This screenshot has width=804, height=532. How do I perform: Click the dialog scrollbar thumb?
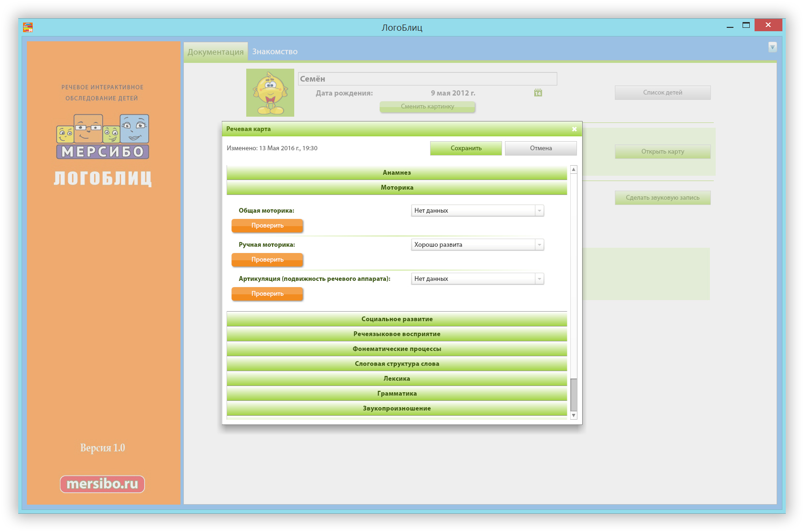point(574,395)
